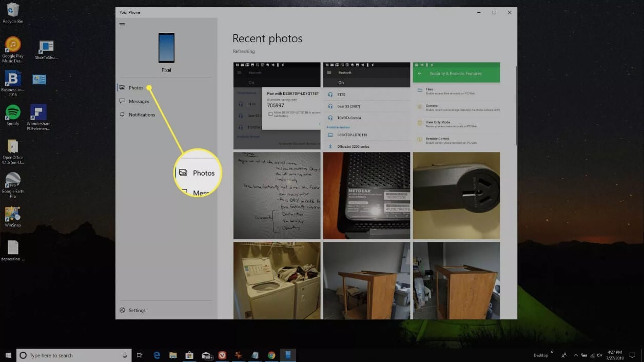The height and width of the screenshot is (362, 644).
Task: Open the wall power outlet photo
Action: click(456, 196)
